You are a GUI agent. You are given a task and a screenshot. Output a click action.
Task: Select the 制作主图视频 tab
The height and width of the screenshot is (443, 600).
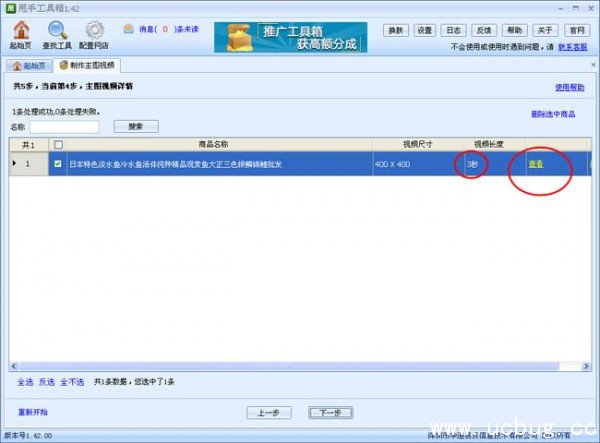[89, 65]
